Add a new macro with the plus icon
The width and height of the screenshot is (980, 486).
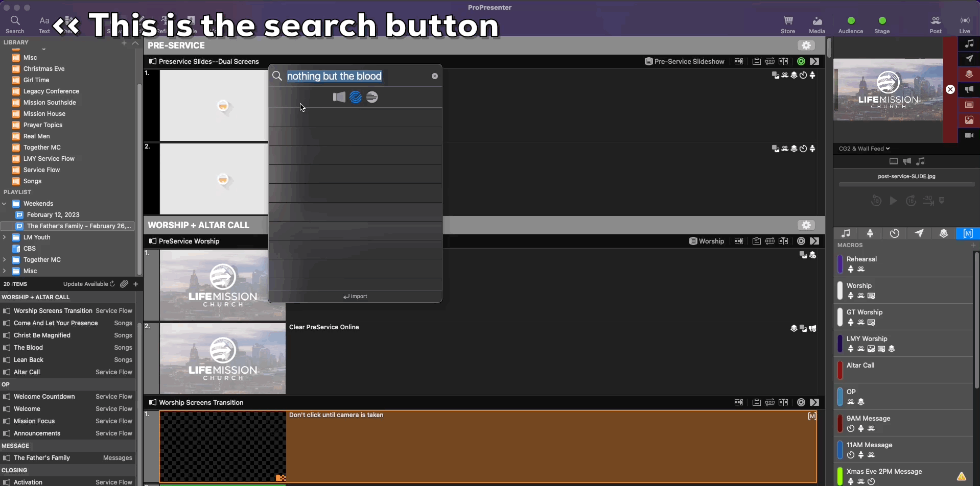pos(973,246)
